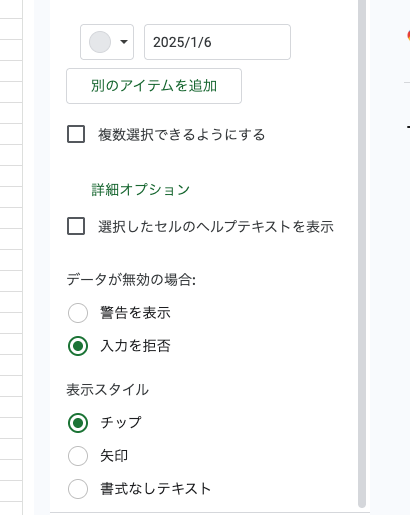Choose the 矢印 display style radio
410x515 pixels.
[x=78, y=456]
